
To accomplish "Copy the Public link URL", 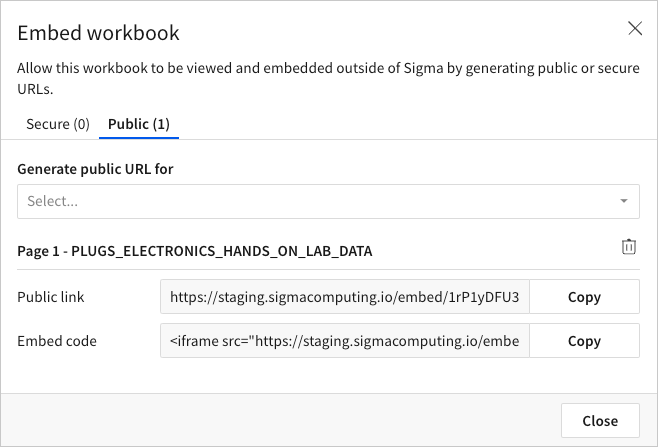I will click(x=584, y=297).
